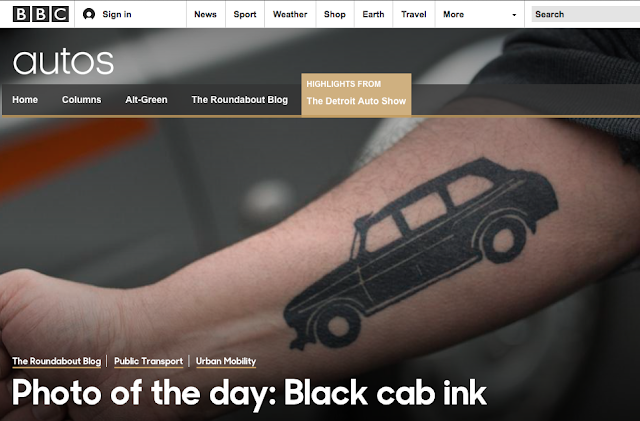
Task: Follow the Public Transport tag link
Action: 149,361
